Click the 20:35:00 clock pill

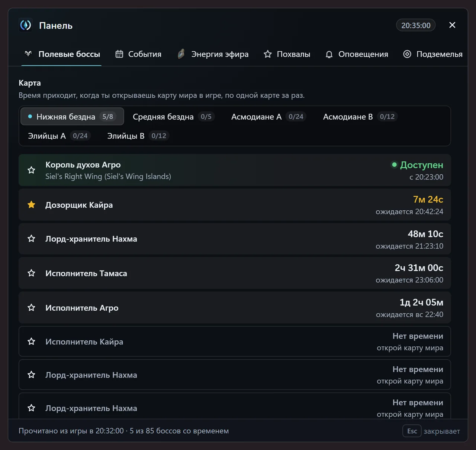(x=416, y=25)
